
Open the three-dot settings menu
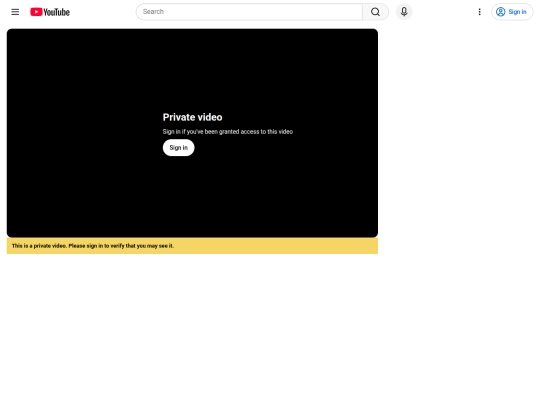click(479, 12)
